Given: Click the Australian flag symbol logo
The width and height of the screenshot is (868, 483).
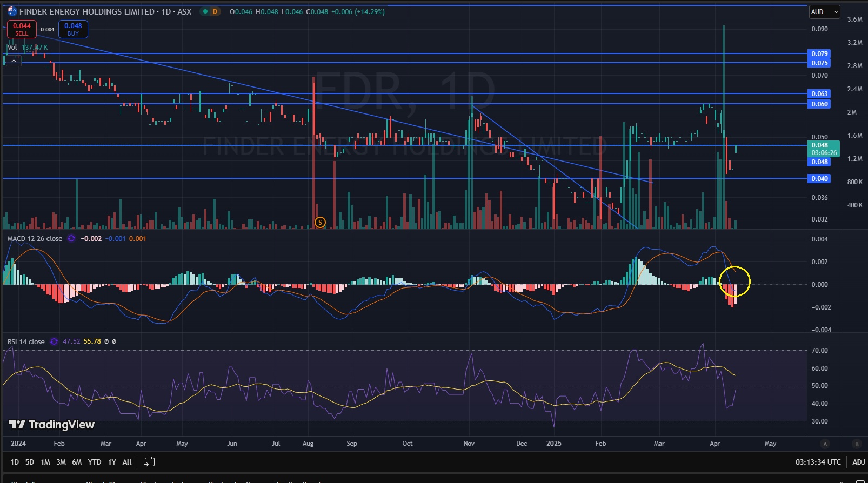Looking at the screenshot, I should (11, 11).
